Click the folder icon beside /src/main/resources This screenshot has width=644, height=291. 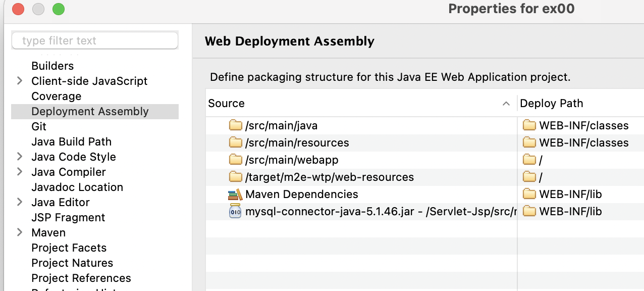pyautogui.click(x=235, y=142)
